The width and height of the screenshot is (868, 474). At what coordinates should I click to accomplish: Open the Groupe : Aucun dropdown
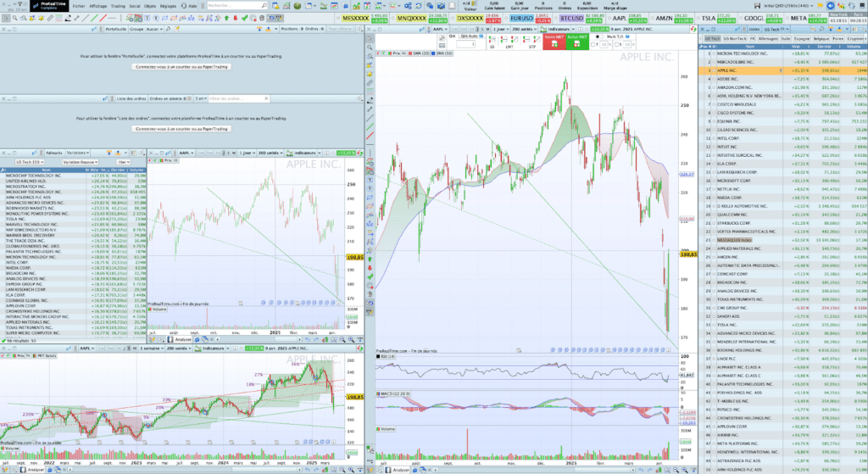[x=146, y=29]
